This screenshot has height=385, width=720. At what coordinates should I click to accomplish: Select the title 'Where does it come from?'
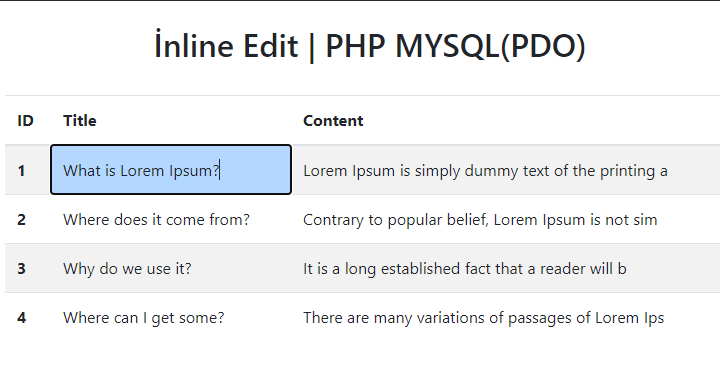(156, 220)
